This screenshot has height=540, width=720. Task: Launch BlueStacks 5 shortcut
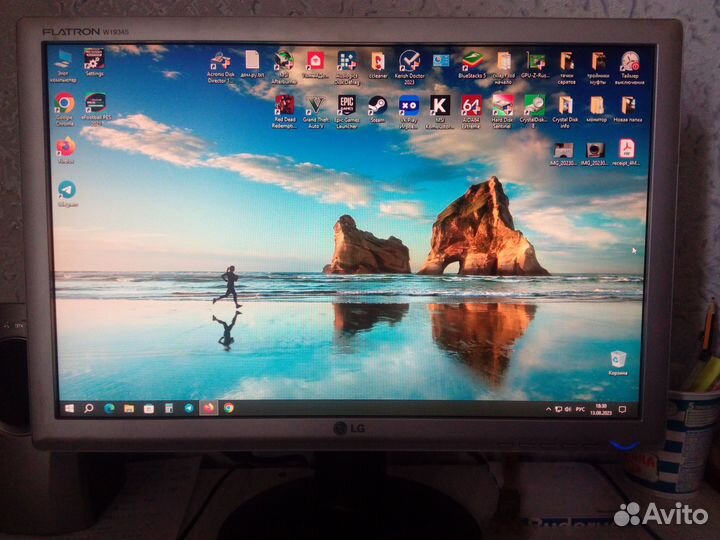(x=471, y=60)
